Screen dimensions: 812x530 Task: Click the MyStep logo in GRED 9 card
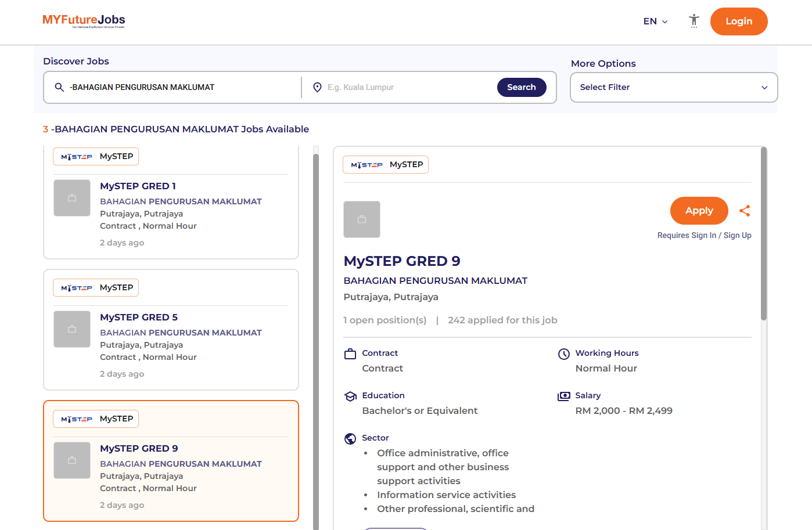[x=77, y=419]
